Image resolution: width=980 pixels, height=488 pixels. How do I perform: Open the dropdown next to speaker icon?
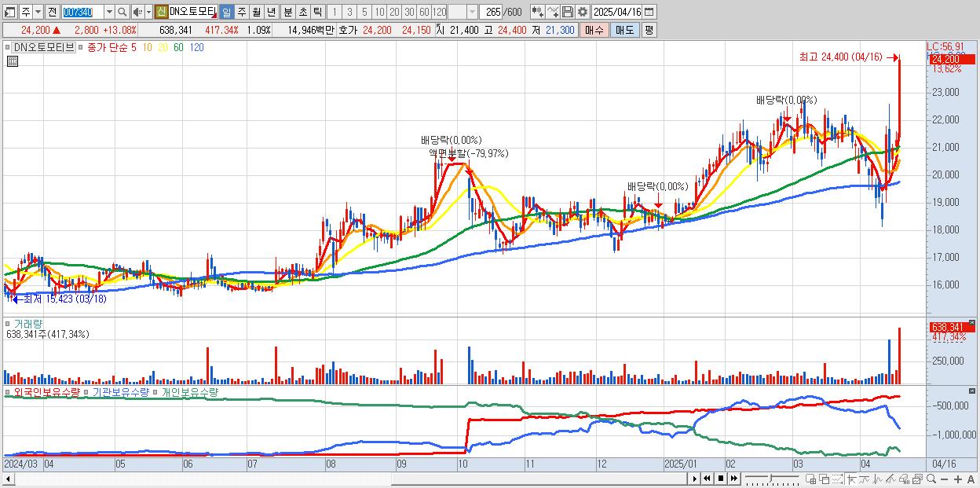(x=148, y=13)
